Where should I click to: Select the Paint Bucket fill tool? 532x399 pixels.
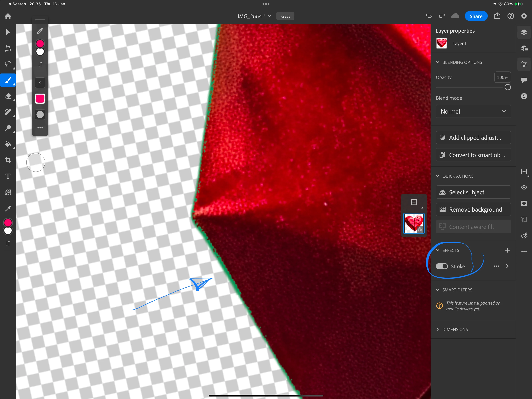coord(8,144)
